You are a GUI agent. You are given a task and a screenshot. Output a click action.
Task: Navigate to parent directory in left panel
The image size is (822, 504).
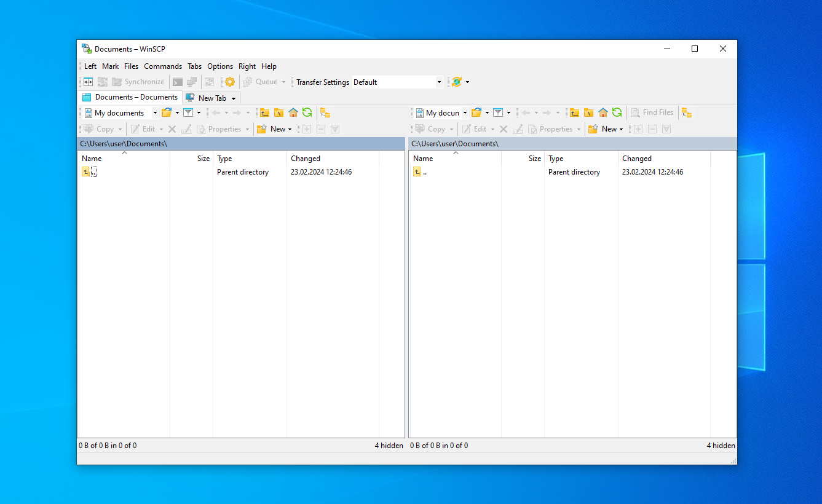pyautogui.click(x=264, y=112)
